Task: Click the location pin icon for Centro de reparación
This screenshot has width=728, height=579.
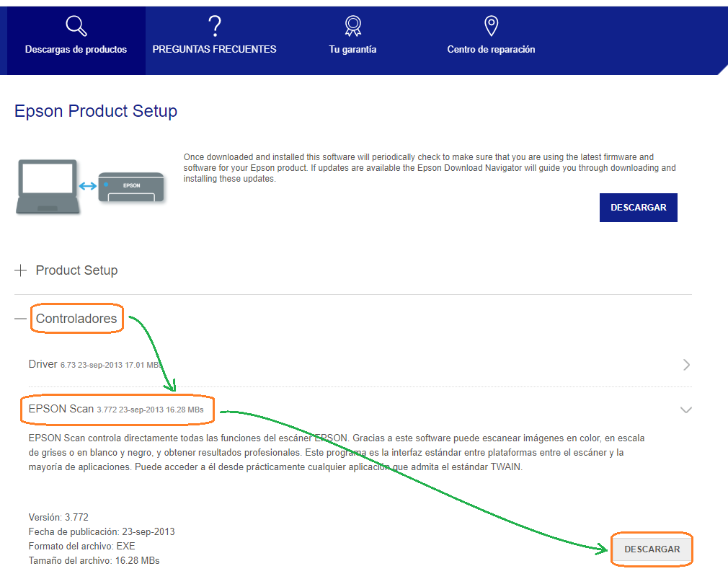Action: tap(491, 25)
